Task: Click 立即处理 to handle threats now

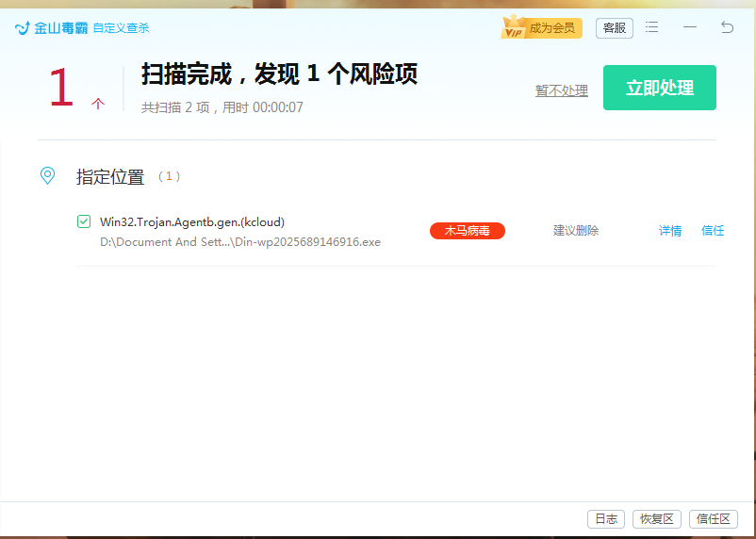Action: click(660, 88)
